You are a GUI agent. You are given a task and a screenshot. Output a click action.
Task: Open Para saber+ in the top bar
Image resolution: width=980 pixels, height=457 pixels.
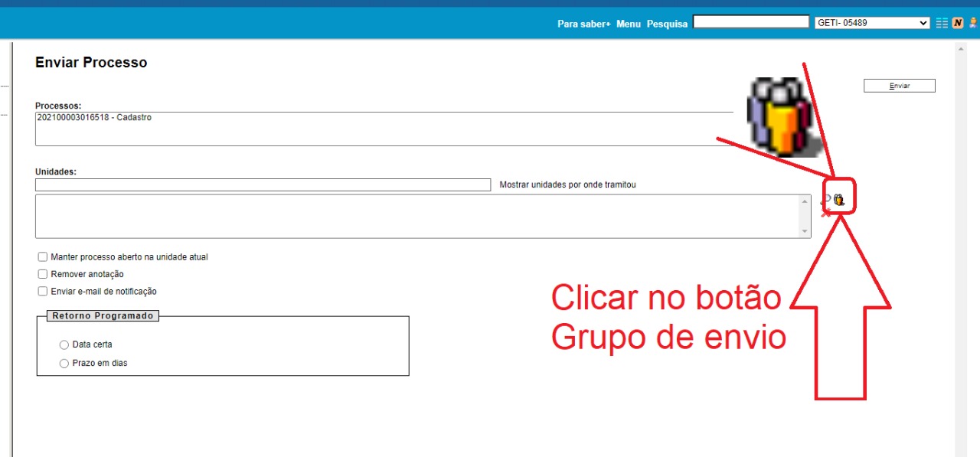(583, 24)
